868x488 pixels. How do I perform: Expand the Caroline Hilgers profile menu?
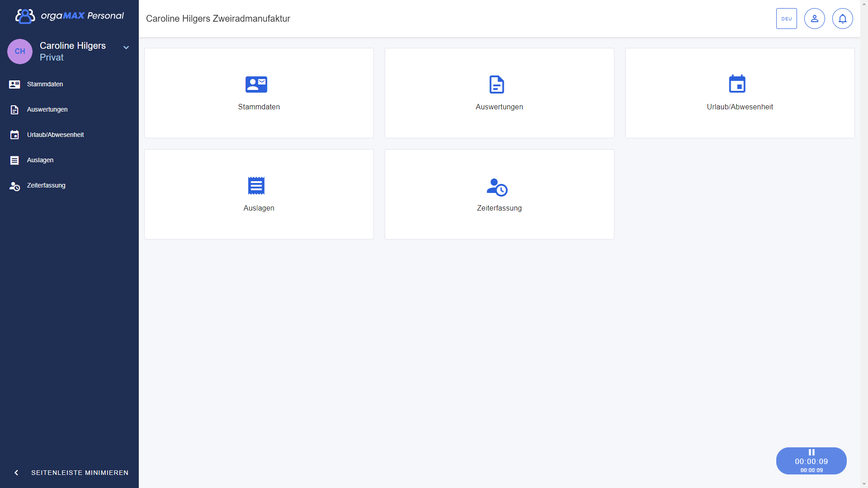tap(126, 47)
